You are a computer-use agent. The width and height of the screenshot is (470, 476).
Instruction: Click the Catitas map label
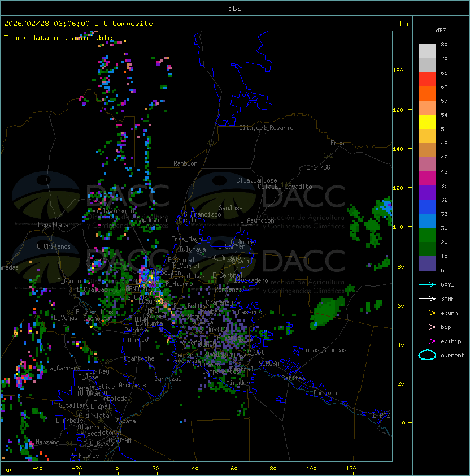click(x=293, y=379)
